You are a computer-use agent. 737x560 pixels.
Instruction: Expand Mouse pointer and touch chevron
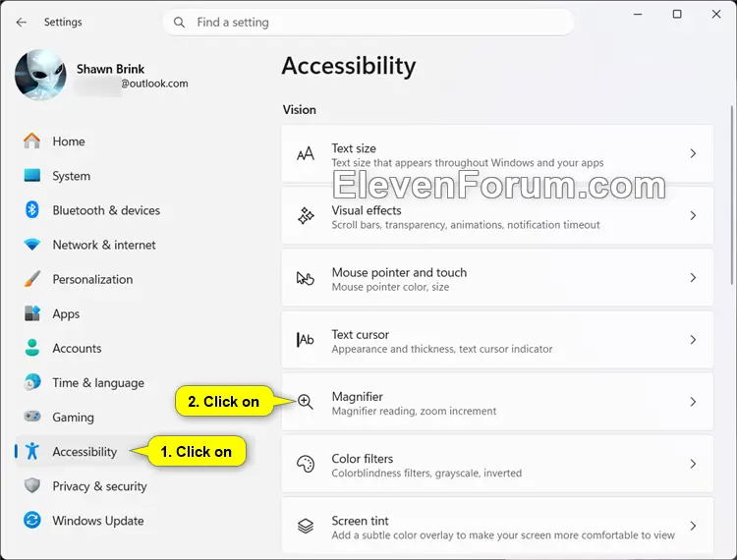coord(693,278)
